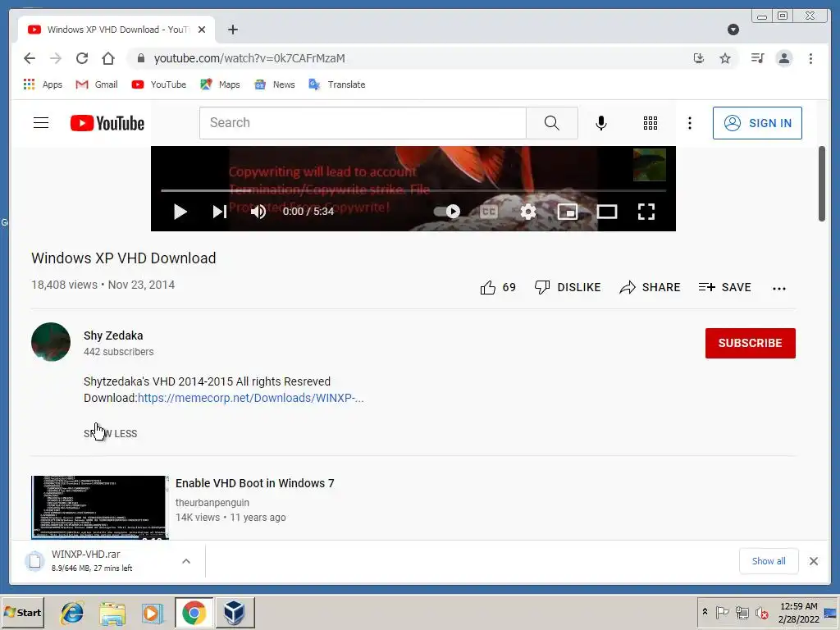Bookmark this page with the star icon
The height and width of the screenshot is (630, 840).
pyautogui.click(x=725, y=58)
